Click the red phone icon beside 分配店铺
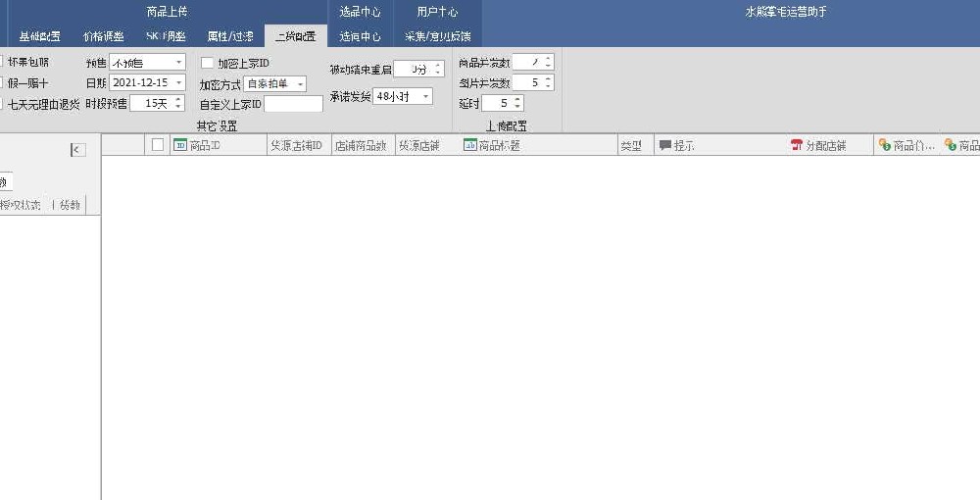The image size is (980, 500). coord(796,146)
